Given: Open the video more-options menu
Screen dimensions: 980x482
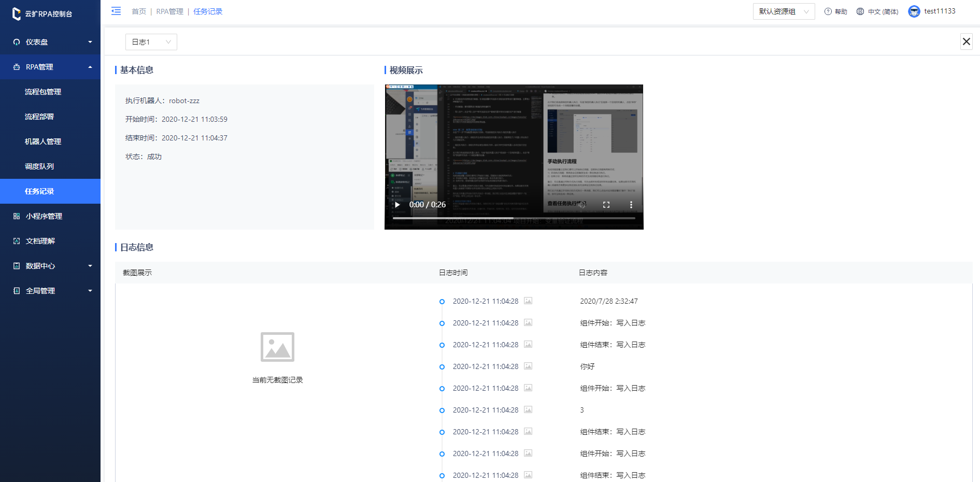Looking at the screenshot, I should [631, 205].
